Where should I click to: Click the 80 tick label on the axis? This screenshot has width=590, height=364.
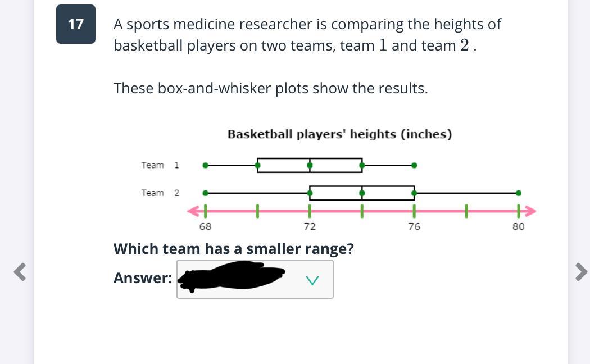(518, 226)
